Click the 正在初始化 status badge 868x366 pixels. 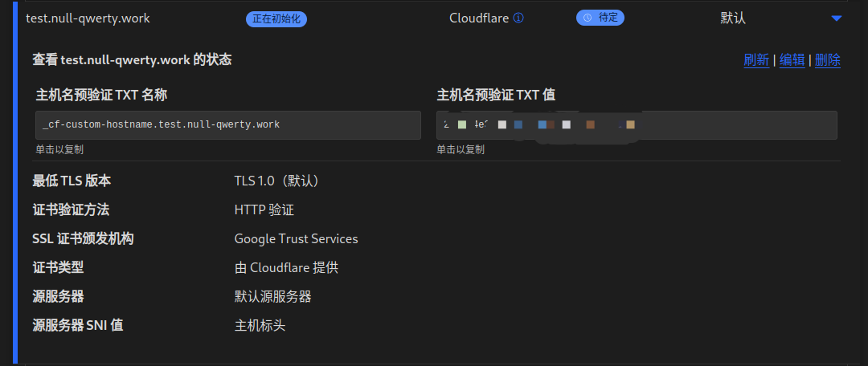tap(276, 18)
